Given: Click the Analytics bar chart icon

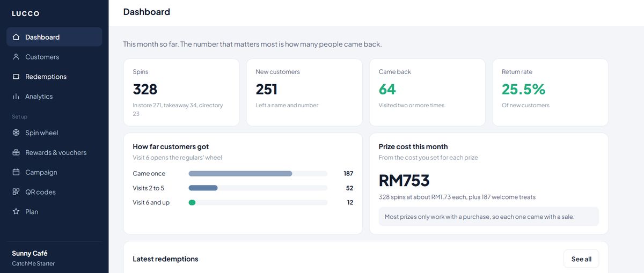Looking at the screenshot, I should (16, 97).
